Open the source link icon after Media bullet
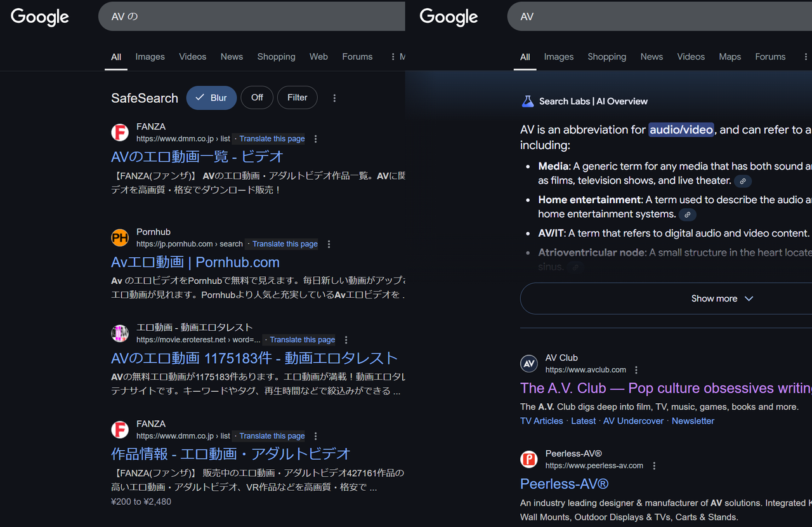812x527 pixels. pos(742,181)
